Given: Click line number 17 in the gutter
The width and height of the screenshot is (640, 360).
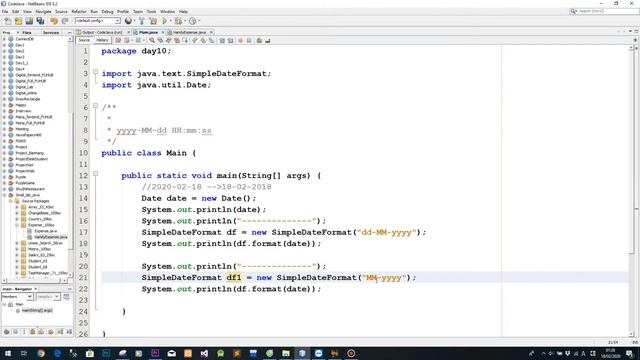Looking at the screenshot, I should point(83,232).
